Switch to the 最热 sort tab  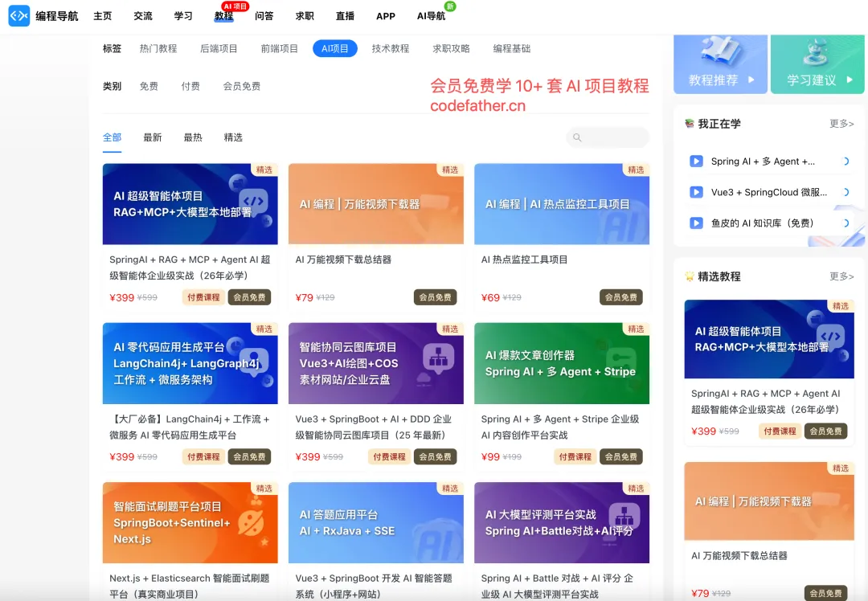click(x=193, y=137)
